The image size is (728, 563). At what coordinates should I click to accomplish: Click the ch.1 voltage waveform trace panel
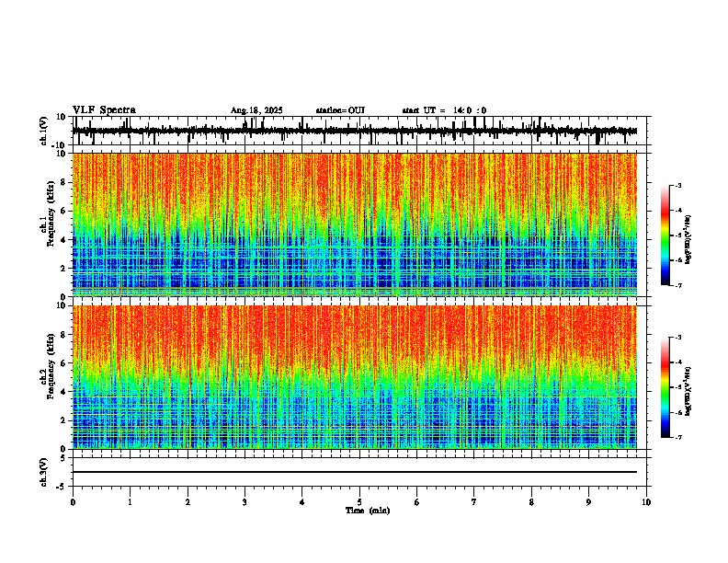point(359,131)
